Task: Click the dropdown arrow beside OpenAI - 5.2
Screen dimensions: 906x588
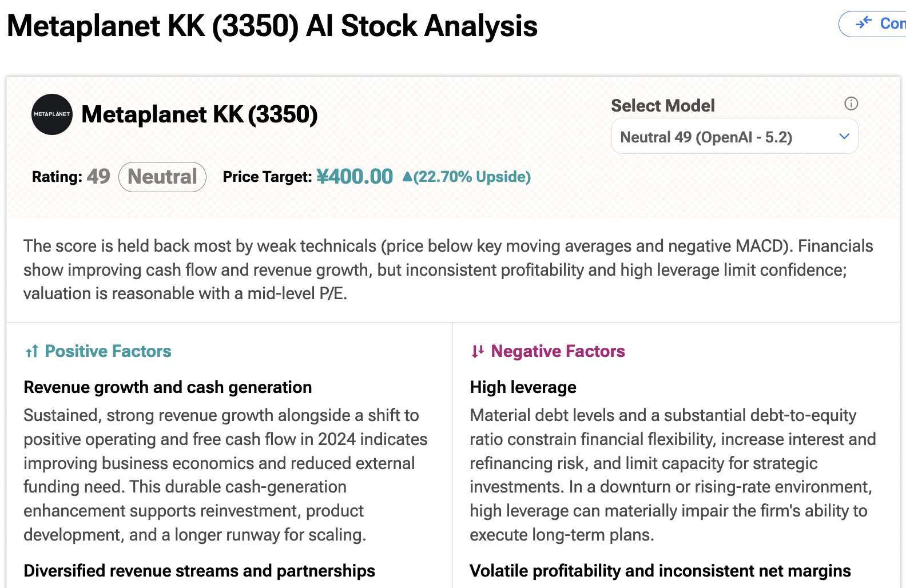Action: [843, 136]
